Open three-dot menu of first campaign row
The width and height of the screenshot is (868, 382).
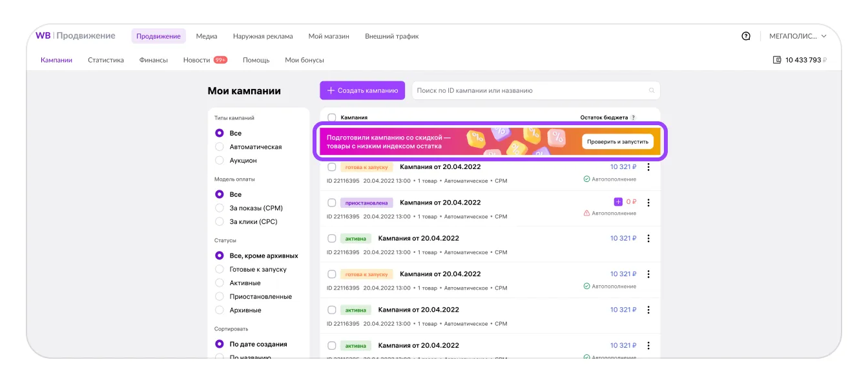648,167
